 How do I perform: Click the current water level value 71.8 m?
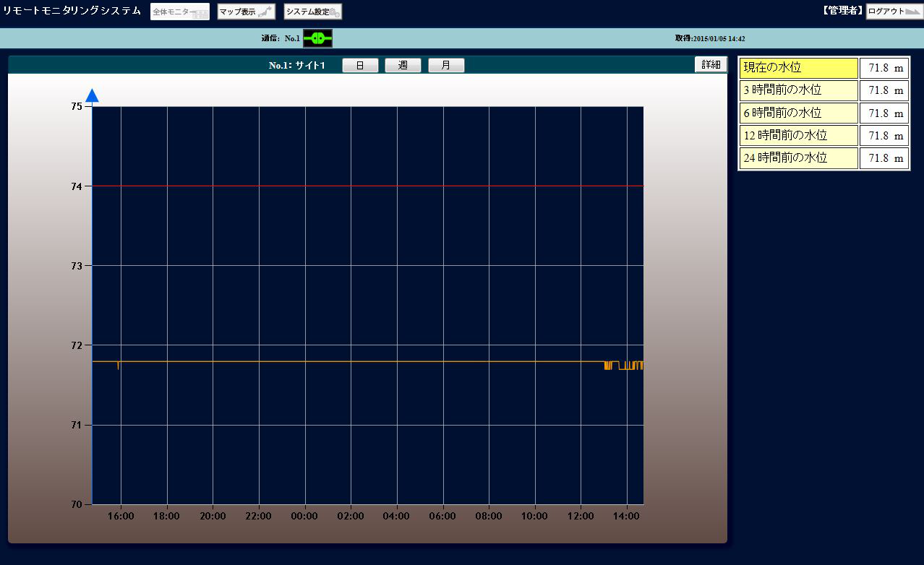click(884, 68)
